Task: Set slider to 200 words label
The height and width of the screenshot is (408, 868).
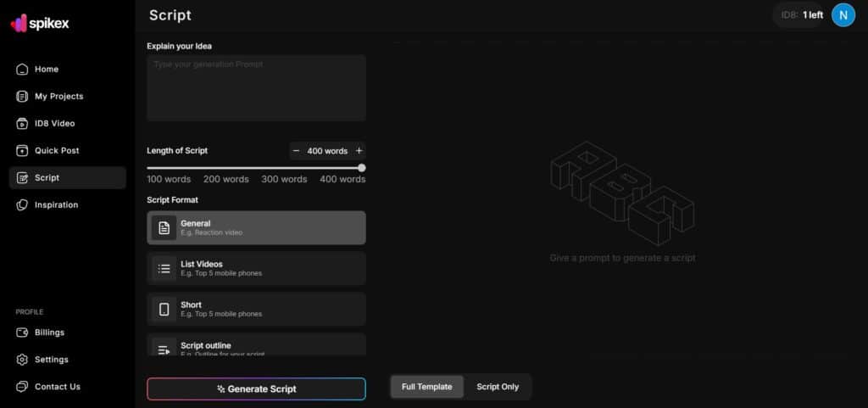Action: click(x=225, y=179)
